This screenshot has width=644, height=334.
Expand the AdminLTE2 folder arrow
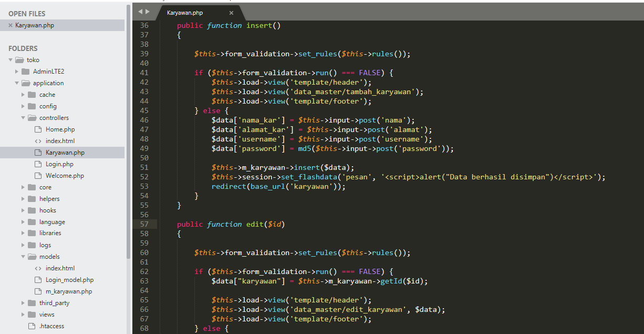17,72
